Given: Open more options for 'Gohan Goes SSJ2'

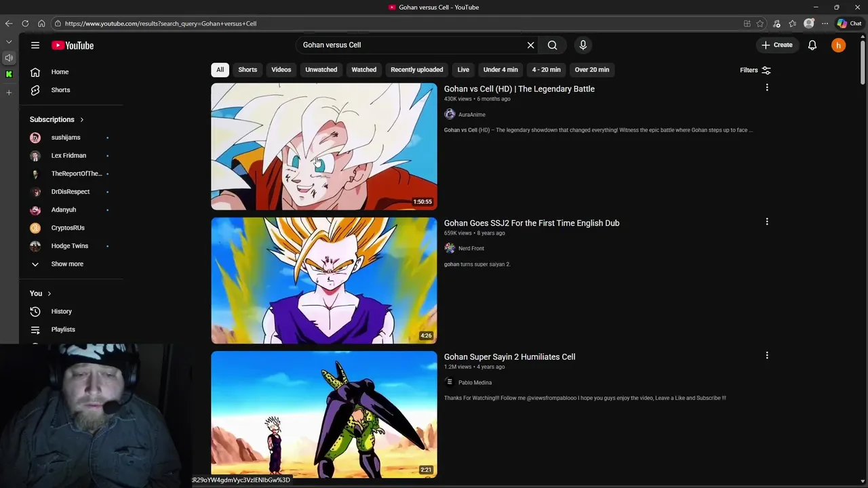Looking at the screenshot, I should click(767, 222).
